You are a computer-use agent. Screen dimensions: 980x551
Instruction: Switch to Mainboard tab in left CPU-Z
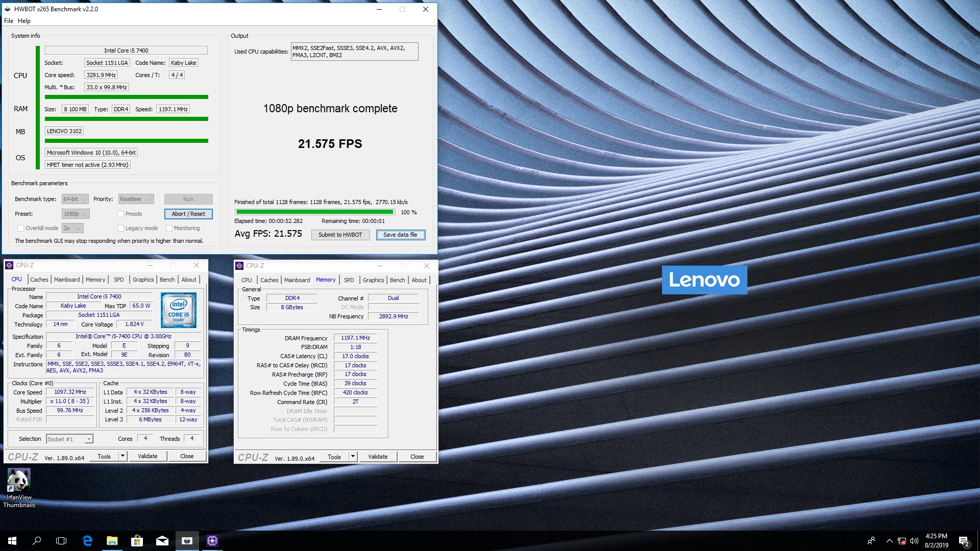pyautogui.click(x=67, y=280)
